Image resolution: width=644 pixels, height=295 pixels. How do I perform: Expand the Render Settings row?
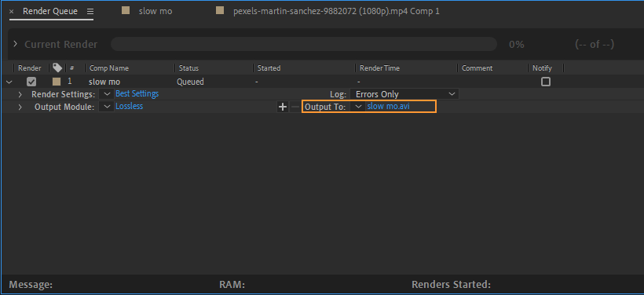tap(20, 94)
